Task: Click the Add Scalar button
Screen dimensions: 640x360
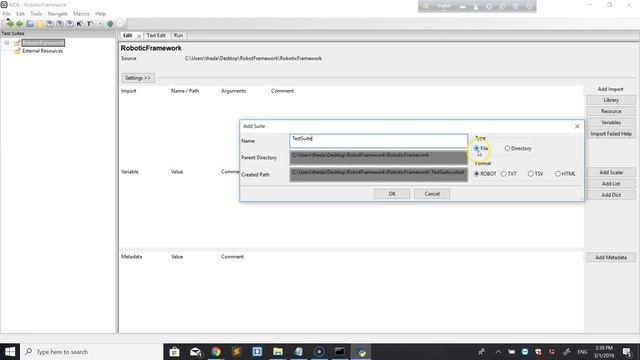Action: [x=611, y=172]
